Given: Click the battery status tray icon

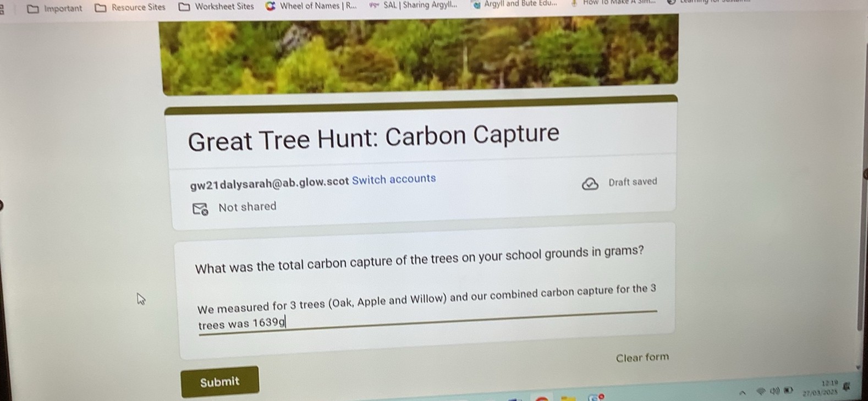Looking at the screenshot, I should [x=788, y=391].
